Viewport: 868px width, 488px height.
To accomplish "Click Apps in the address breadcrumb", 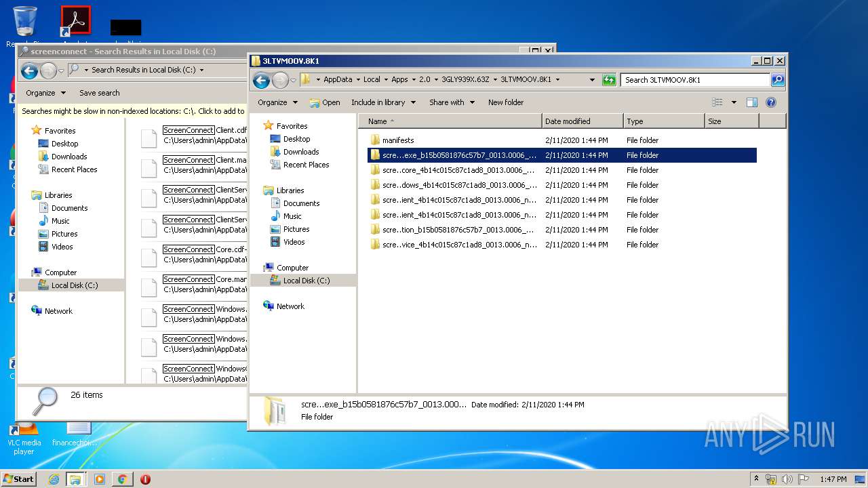I will [x=399, y=79].
